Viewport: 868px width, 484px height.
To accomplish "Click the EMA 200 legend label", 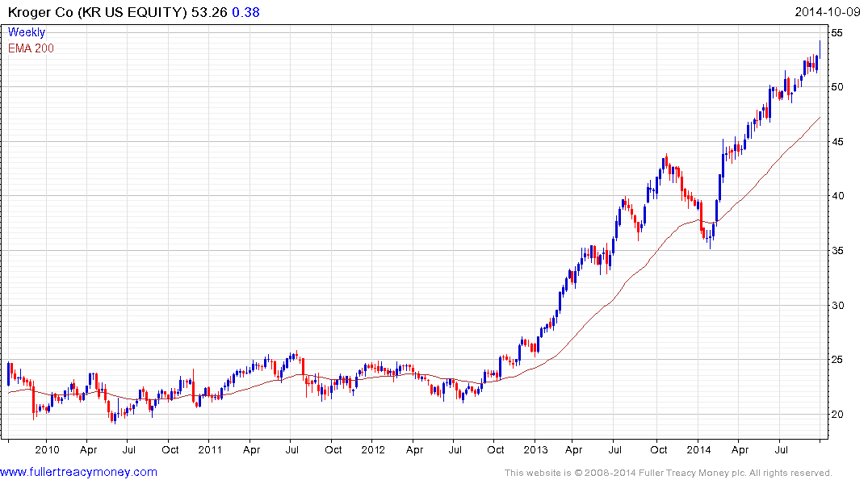I will click(x=31, y=48).
